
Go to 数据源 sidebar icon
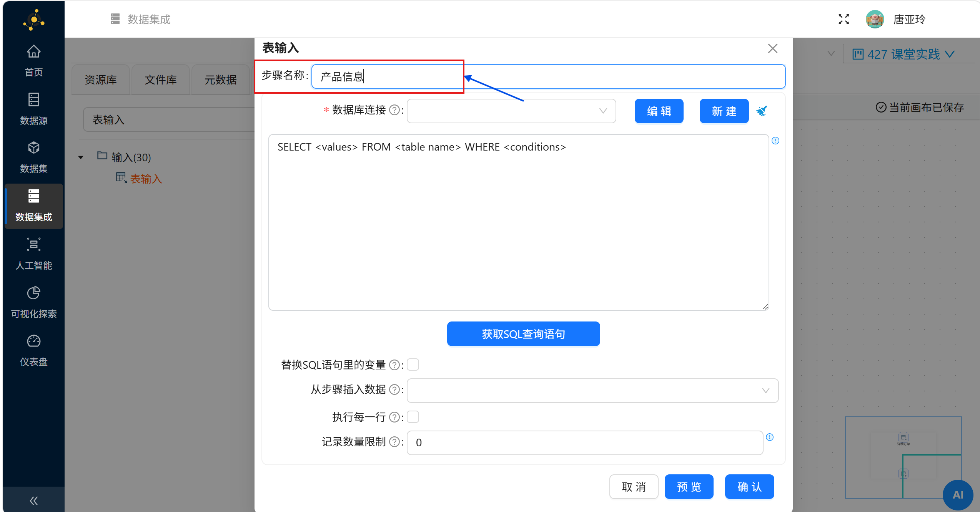33,100
